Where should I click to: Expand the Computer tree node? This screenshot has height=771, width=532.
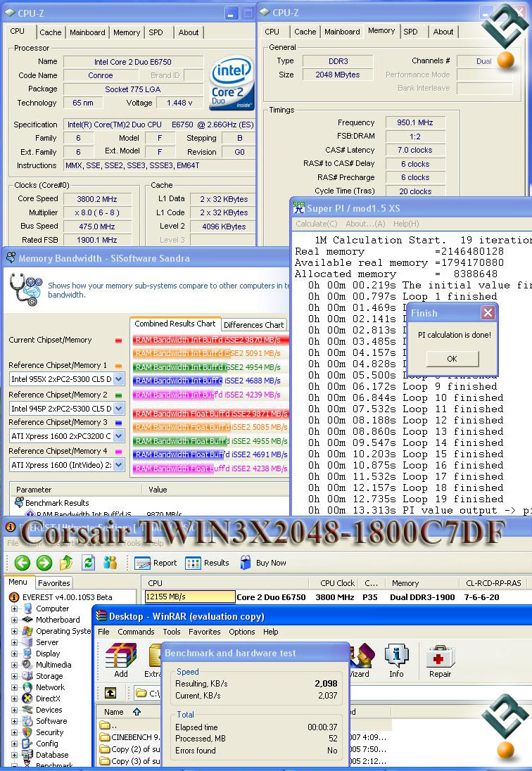pos(14,608)
